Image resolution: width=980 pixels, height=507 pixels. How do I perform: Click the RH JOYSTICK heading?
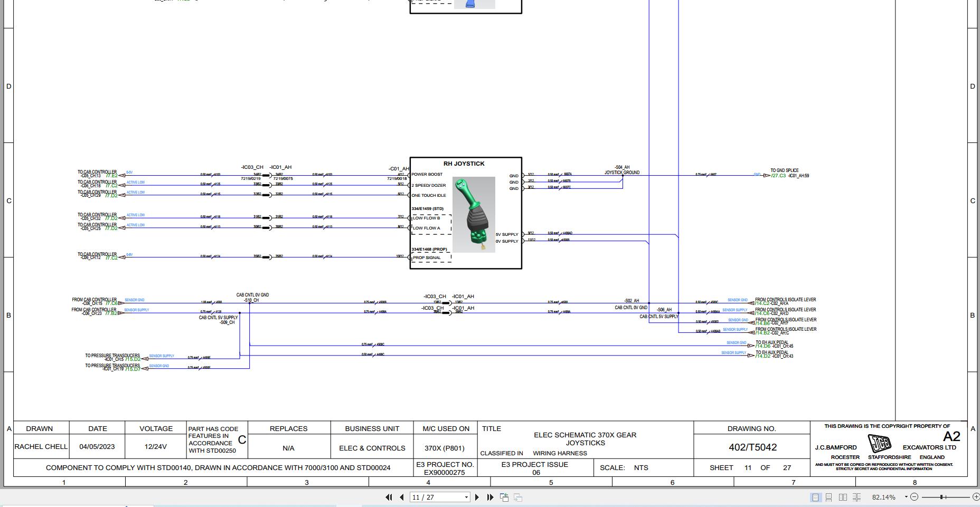click(464, 164)
